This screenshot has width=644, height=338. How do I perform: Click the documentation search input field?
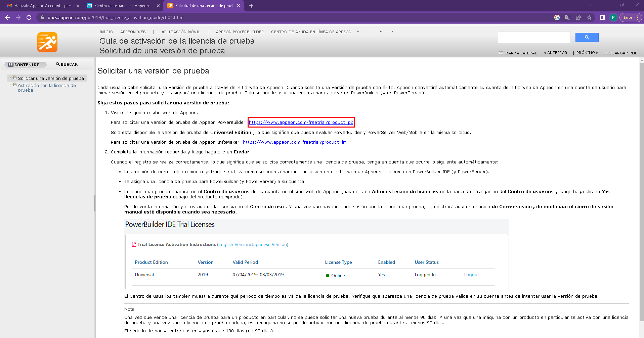(x=534, y=38)
